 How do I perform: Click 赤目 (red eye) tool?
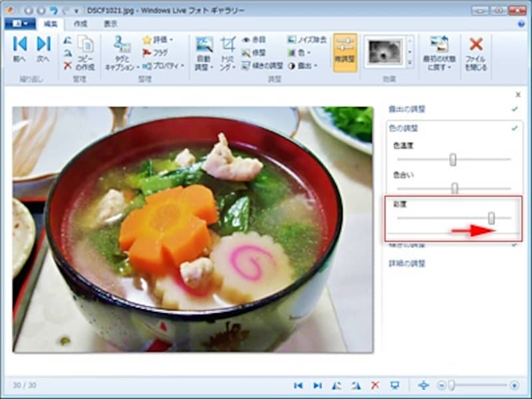(x=254, y=40)
